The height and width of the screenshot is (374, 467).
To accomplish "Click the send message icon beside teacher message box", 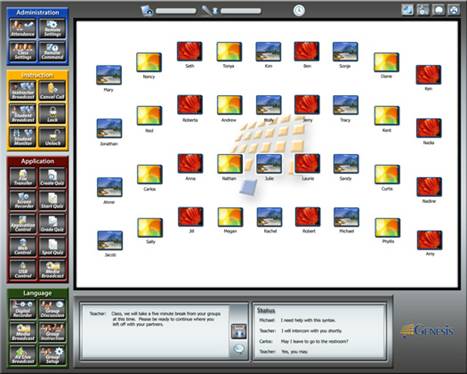I will (x=239, y=331).
